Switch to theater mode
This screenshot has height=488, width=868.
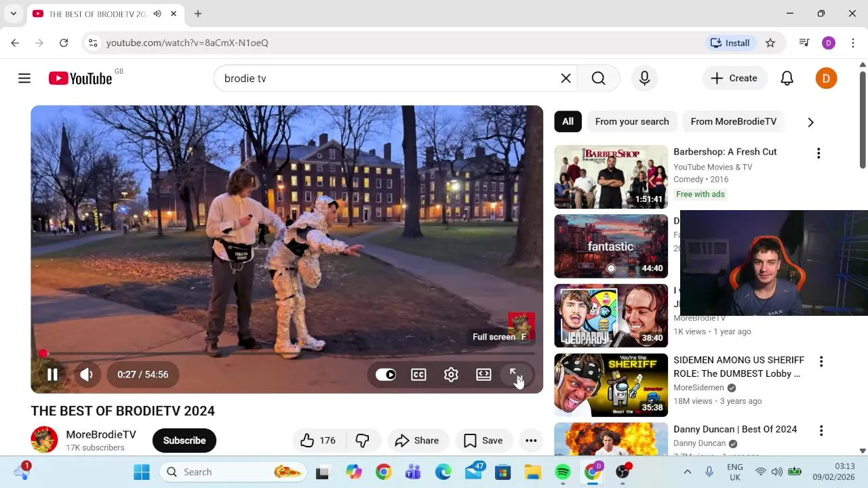point(484,375)
